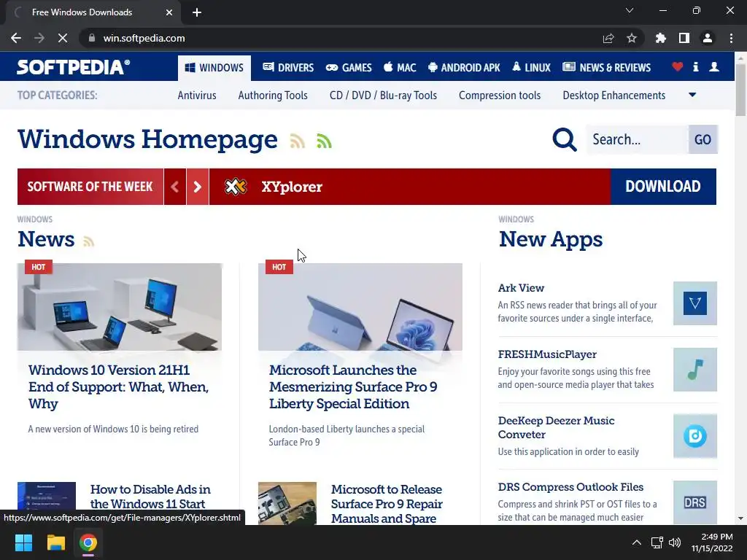The height and width of the screenshot is (560, 747).
Task: Click the XYplorer logo icon
Action: (x=236, y=187)
